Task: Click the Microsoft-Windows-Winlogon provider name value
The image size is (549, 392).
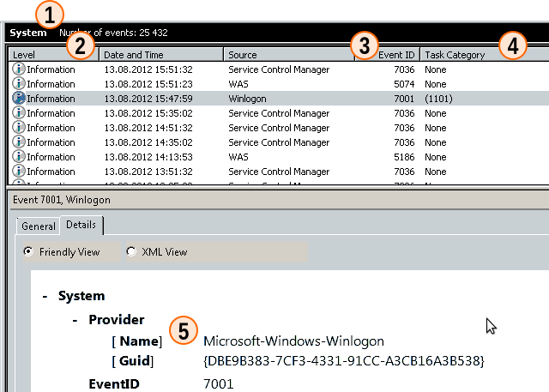Action: [293, 341]
